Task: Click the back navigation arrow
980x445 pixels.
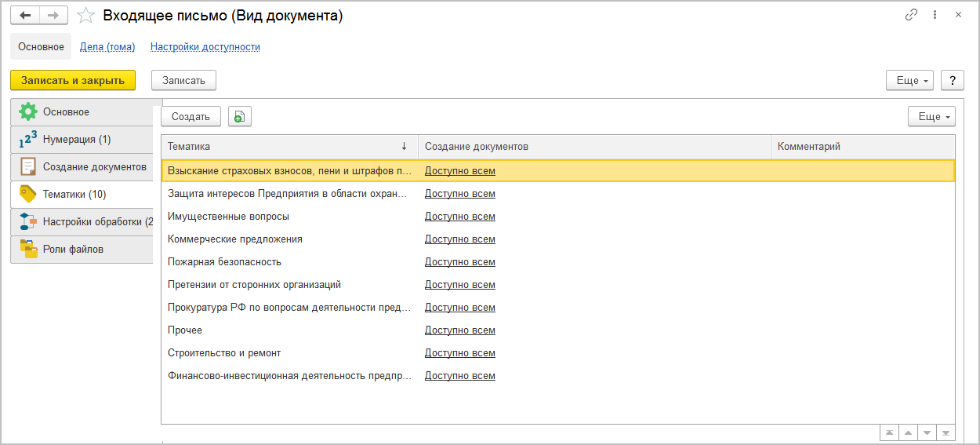Action: pyautogui.click(x=25, y=15)
